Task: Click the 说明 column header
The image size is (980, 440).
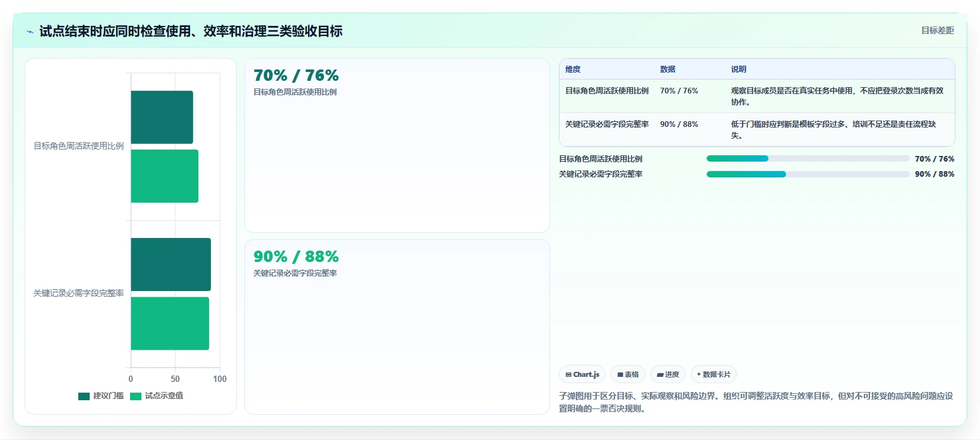Action: tap(739, 69)
